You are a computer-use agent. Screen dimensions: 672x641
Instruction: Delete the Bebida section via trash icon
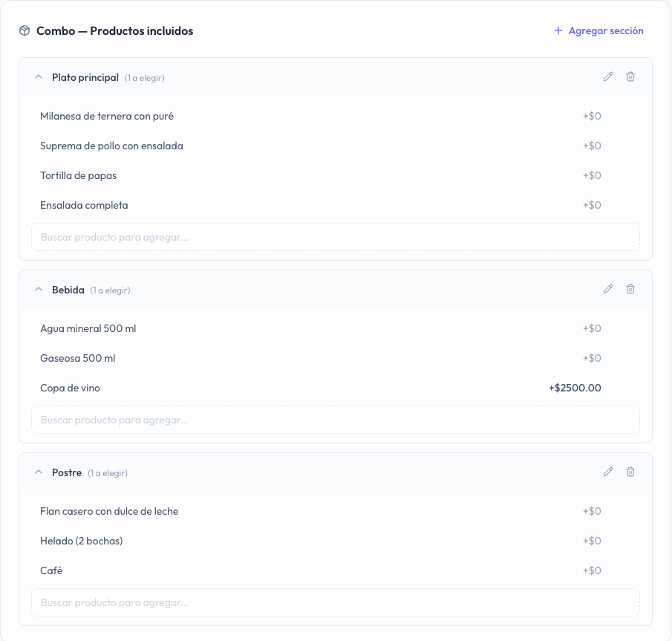(630, 290)
